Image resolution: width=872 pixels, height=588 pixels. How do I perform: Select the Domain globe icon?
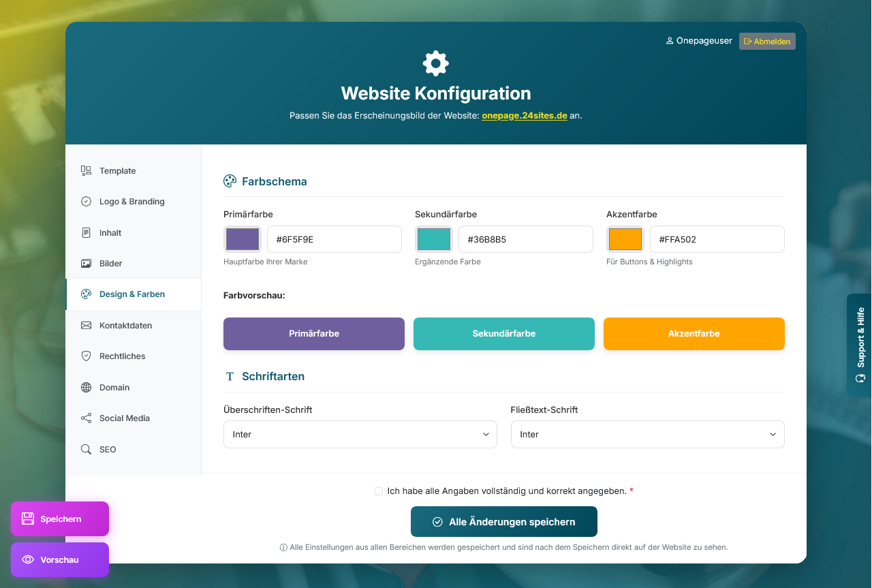tap(86, 387)
